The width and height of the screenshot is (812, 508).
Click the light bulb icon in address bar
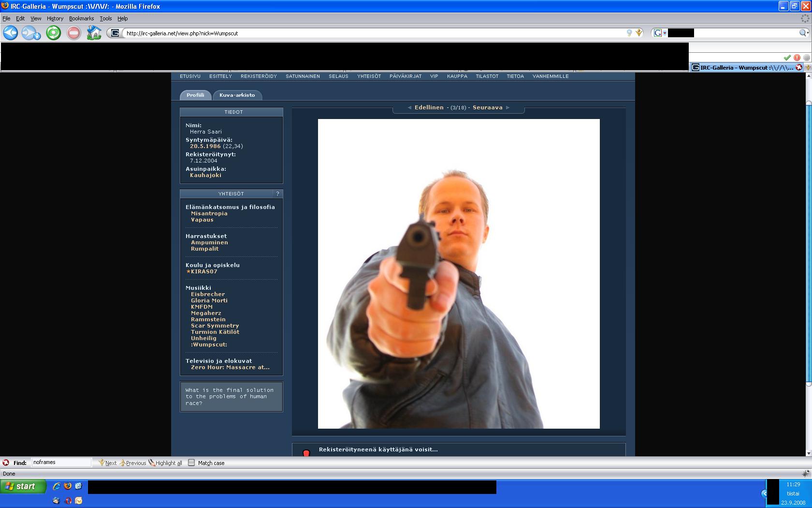coord(629,33)
